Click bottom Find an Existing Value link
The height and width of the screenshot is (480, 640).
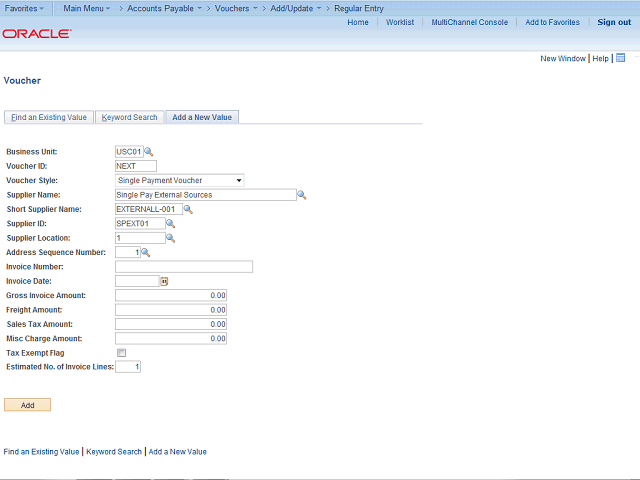(x=41, y=452)
